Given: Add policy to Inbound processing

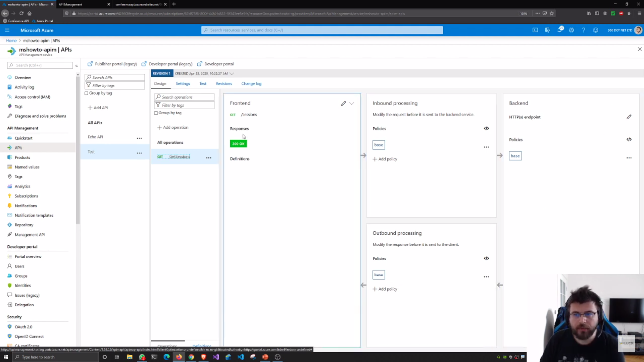Looking at the screenshot, I should [x=385, y=159].
